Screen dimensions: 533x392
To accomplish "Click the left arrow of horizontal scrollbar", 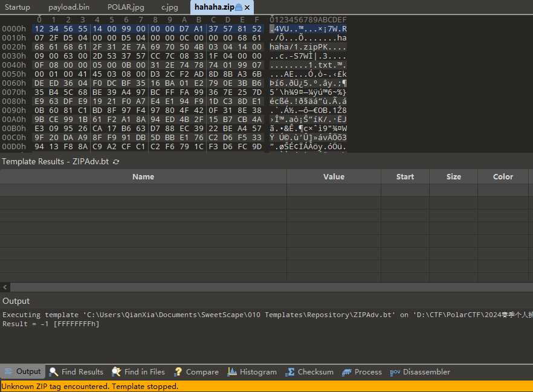I will [x=5, y=288].
